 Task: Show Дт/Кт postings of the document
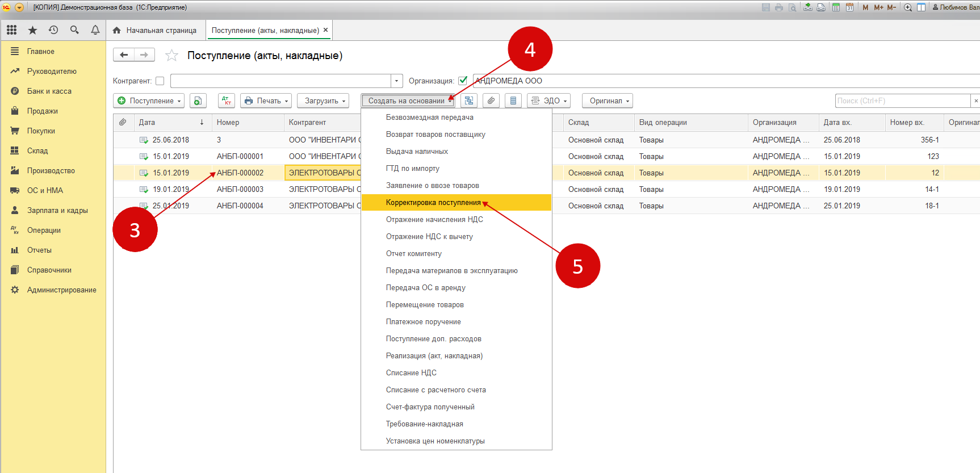pos(226,101)
